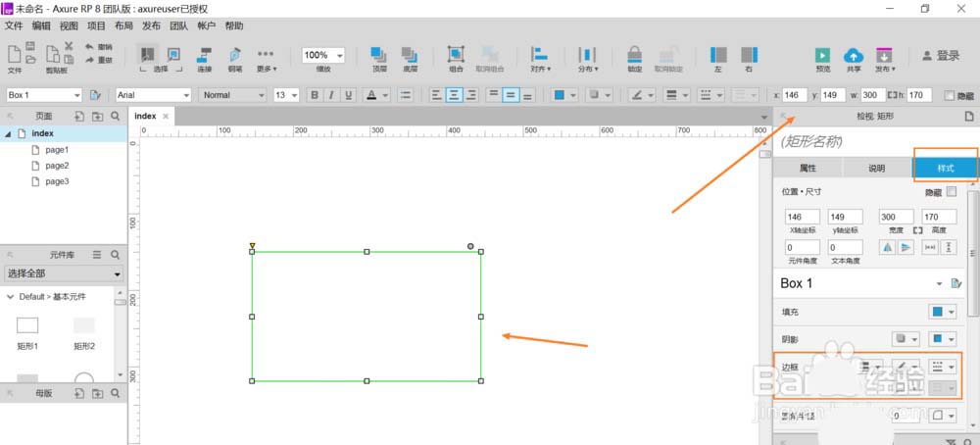This screenshot has width=980, height=445.
Task: Click the Group (组合) icon
Action: 456,55
